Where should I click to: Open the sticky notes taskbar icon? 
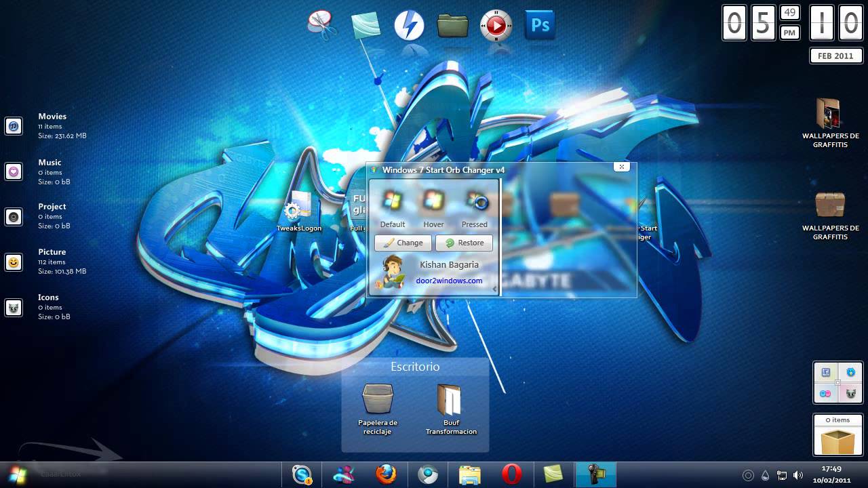click(553, 475)
